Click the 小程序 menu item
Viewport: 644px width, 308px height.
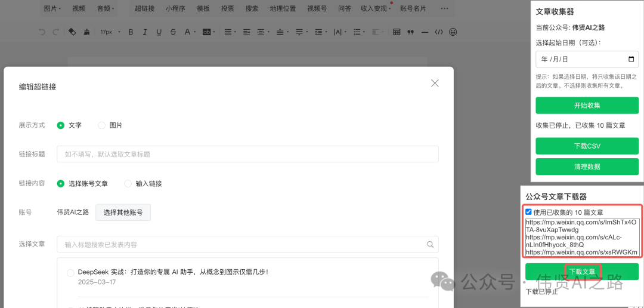click(175, 8)
